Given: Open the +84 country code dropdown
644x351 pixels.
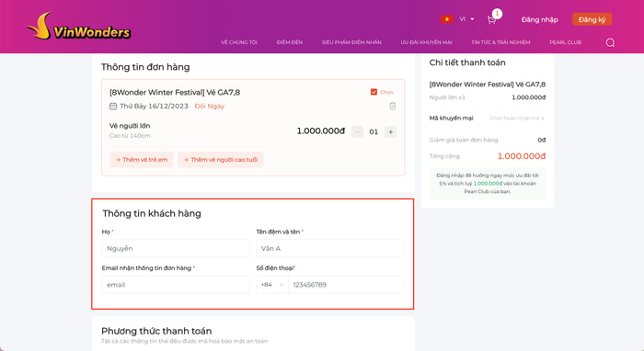Looking at the screenshot, I should point(272,285).
